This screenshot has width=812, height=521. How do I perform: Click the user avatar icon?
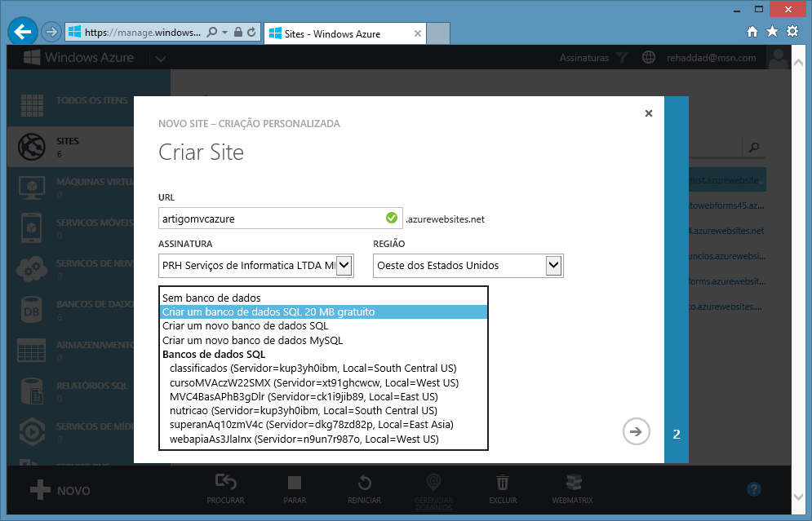tap(778, 58)
